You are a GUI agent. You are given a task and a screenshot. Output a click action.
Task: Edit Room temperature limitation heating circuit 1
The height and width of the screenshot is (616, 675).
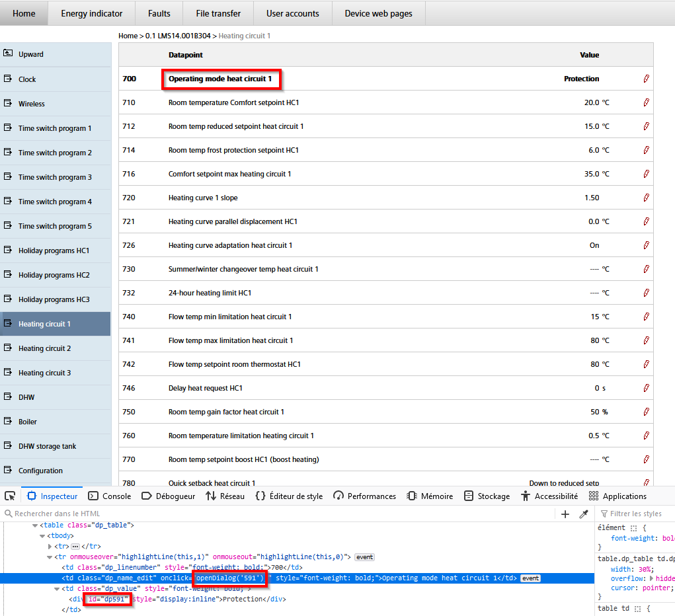pyautogui.click(x=646, y=436)
